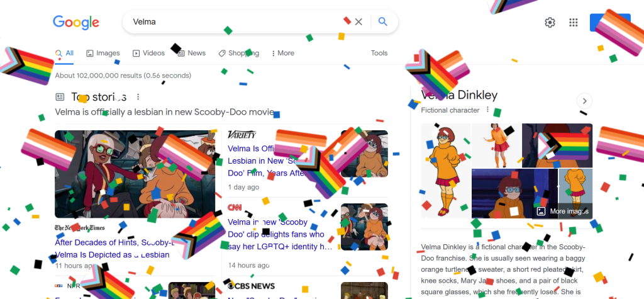Screen dimensions: 644x299
Task: Click the Google logo
Action: tap(76, 23)
